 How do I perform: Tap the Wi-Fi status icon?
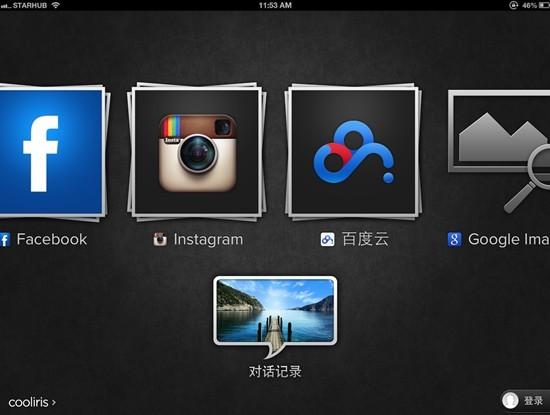[x=55, y=5]
